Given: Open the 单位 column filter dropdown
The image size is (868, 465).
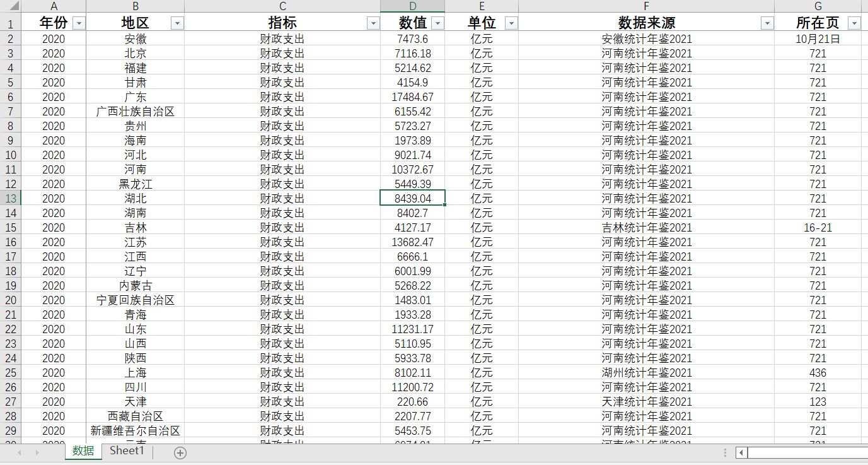Looking at the screenshot, I should point(511,23).
